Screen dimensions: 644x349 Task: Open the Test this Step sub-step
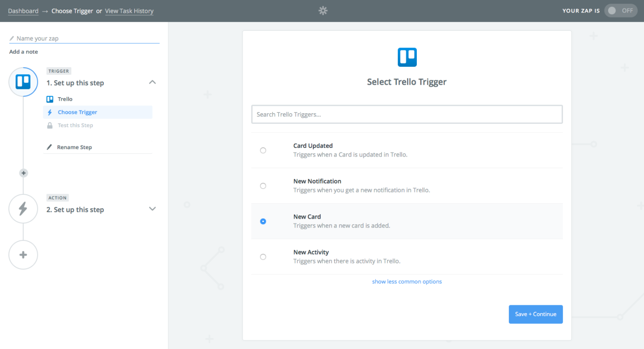(x=98, y=125)
